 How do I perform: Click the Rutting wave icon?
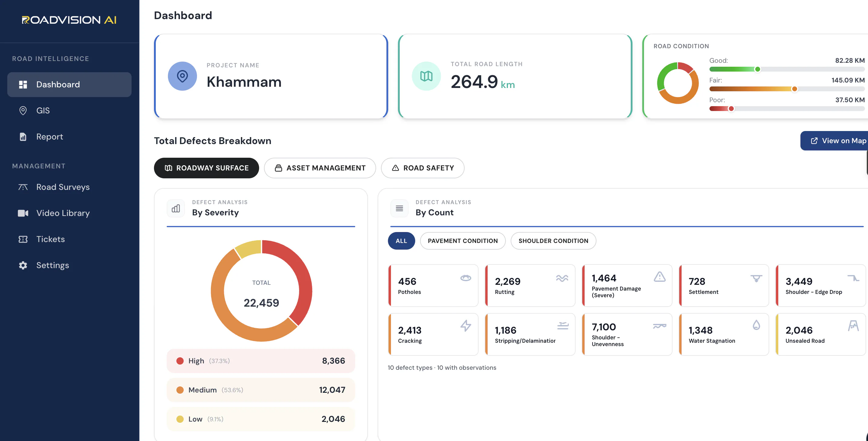pyautogui.click(x=562, y=278)
